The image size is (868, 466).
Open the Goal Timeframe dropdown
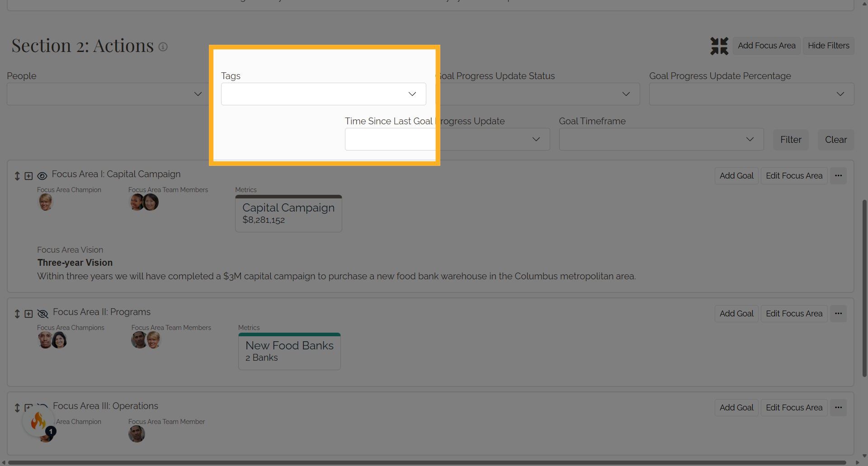click(x=661, y=139)
